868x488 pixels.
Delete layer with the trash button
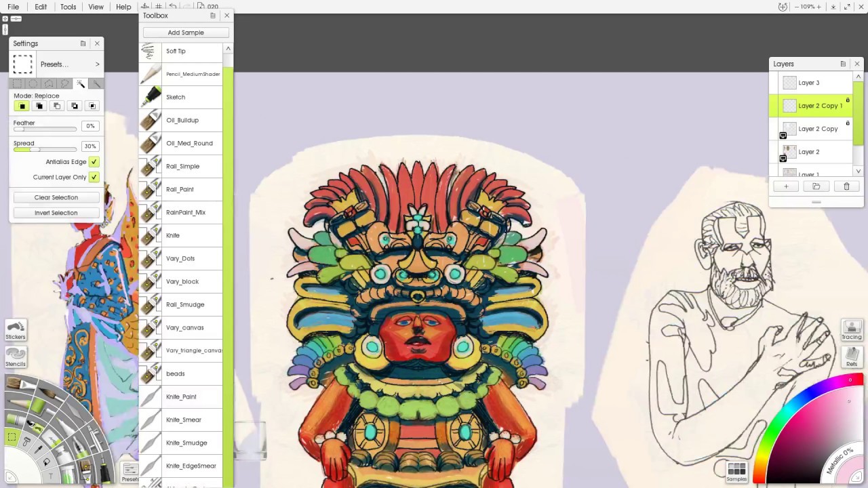click(x=846, y=186)
